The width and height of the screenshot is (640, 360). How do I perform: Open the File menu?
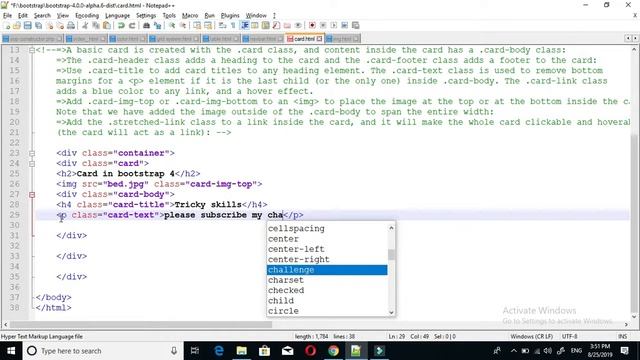7,16
